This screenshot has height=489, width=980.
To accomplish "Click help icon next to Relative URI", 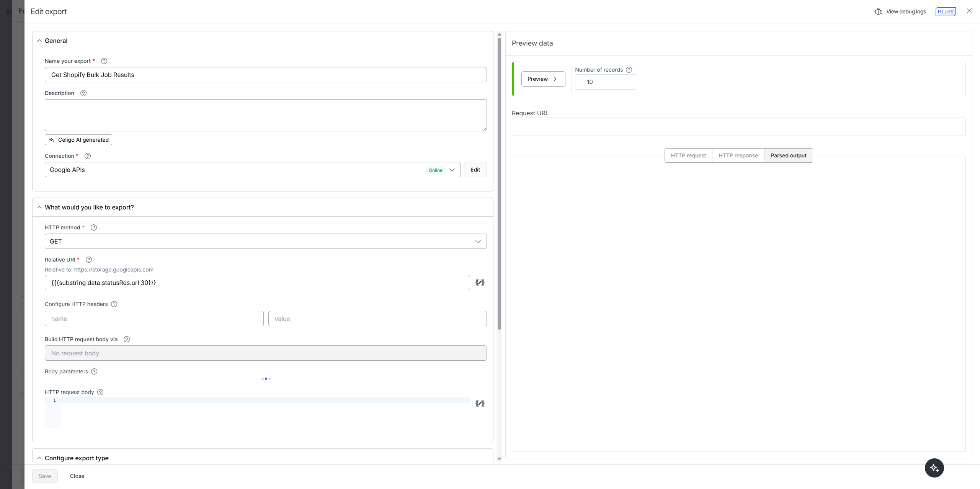I will tap(89, 260).
